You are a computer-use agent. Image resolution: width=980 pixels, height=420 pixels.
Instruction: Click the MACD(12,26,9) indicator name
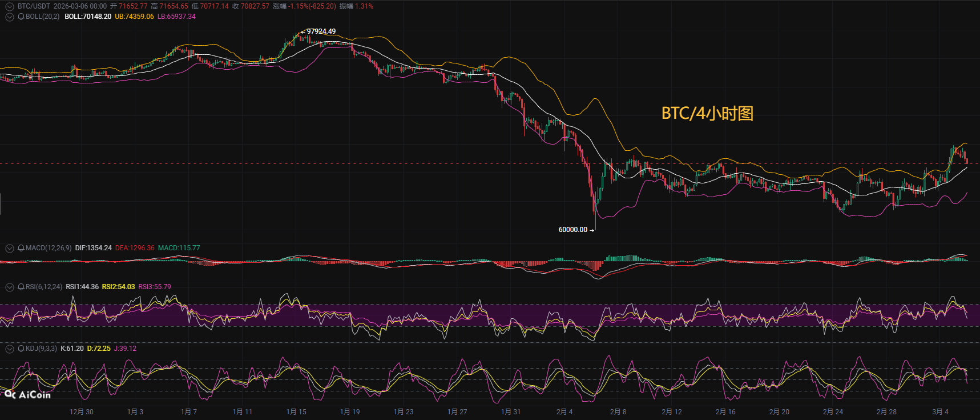tap(49, 248)
